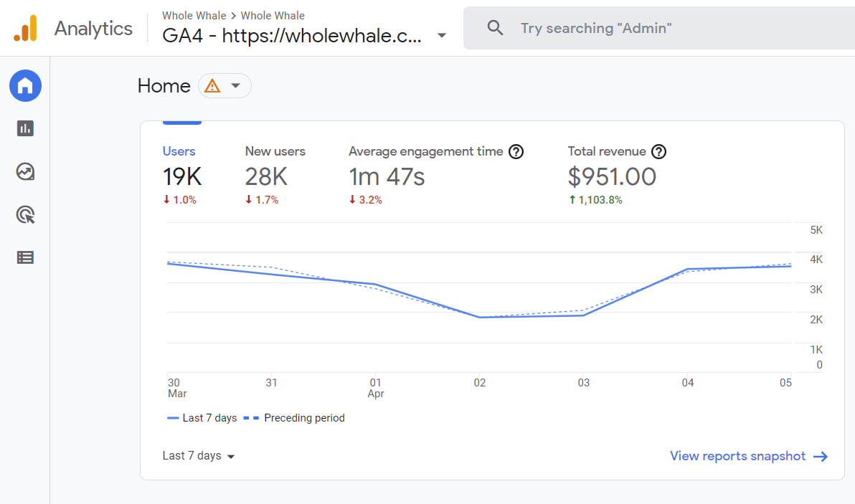Click the Google Analytics logo
Screen dimensions: 855x504
pyautogui.click(x=25, y=28)
